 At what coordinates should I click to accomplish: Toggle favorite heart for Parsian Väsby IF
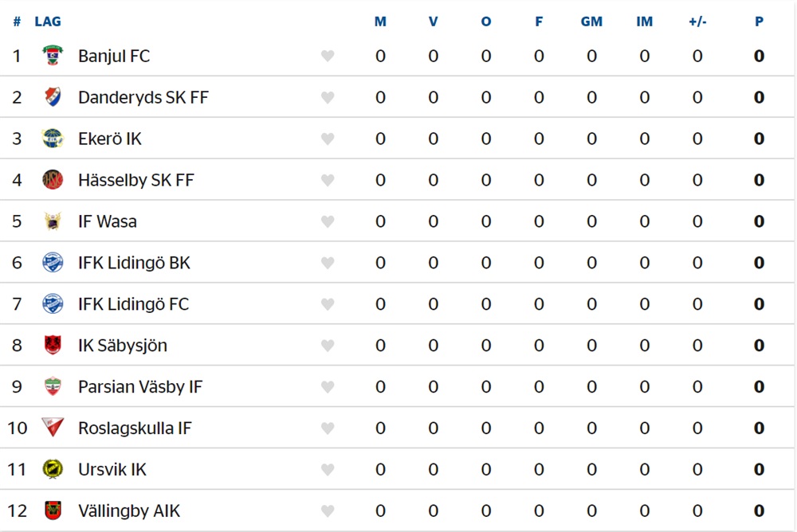(x=328, y=387)
